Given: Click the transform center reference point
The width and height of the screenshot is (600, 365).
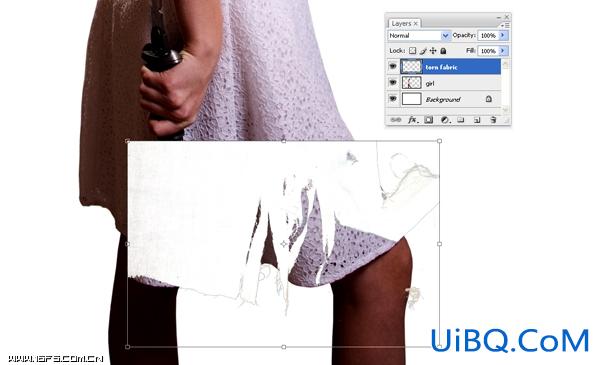Looking at the screenshot, I should coord(284,244).
